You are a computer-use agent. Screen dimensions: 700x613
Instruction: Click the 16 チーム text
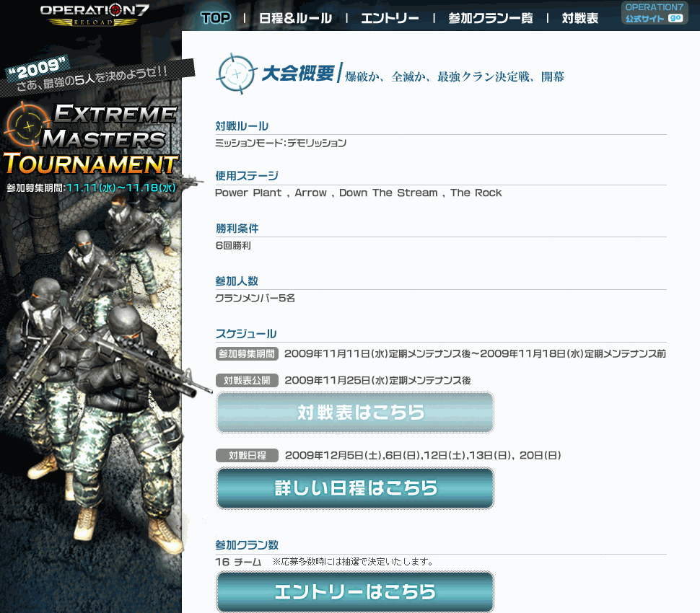click(238, 562)
